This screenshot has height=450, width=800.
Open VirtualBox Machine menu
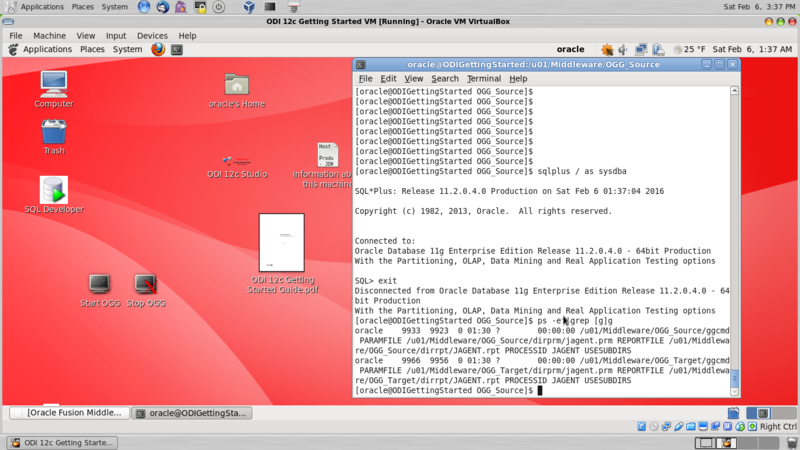[49, 36]
